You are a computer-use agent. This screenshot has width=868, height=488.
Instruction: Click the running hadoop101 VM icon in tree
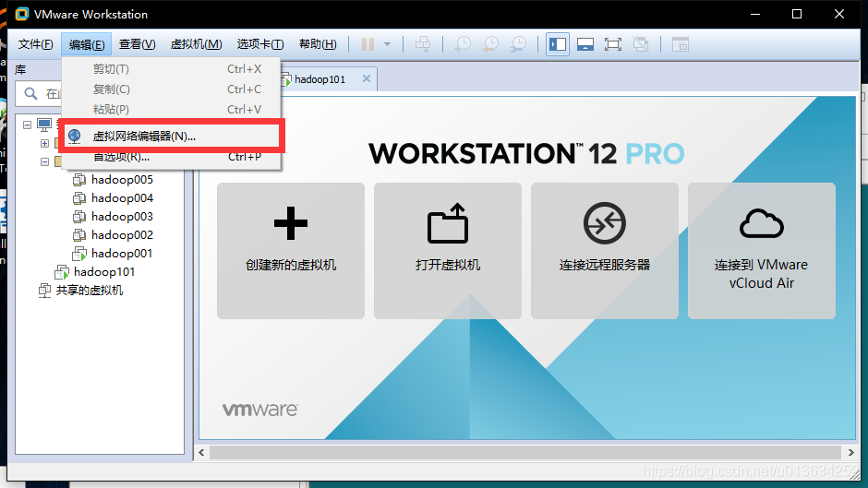coord(62,271)
